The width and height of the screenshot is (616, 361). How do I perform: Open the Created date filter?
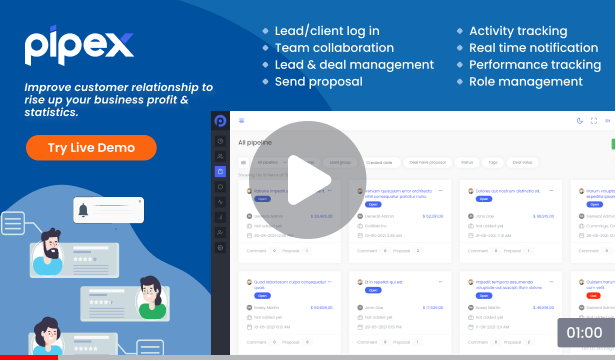(x=379, y=162)
